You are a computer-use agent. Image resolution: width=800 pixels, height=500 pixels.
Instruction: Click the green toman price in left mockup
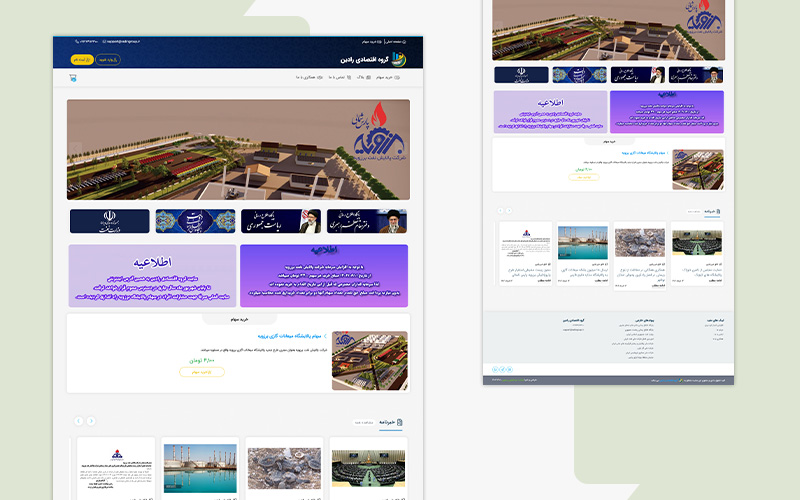point(202,361)
